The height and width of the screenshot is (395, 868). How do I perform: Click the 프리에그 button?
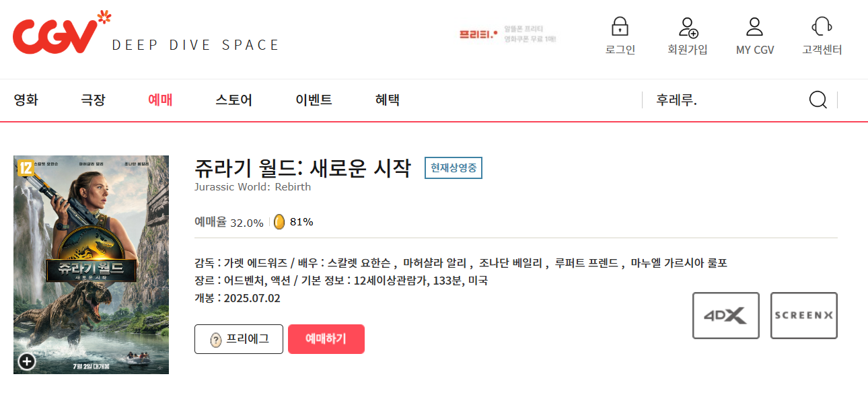tap(238, 339)
